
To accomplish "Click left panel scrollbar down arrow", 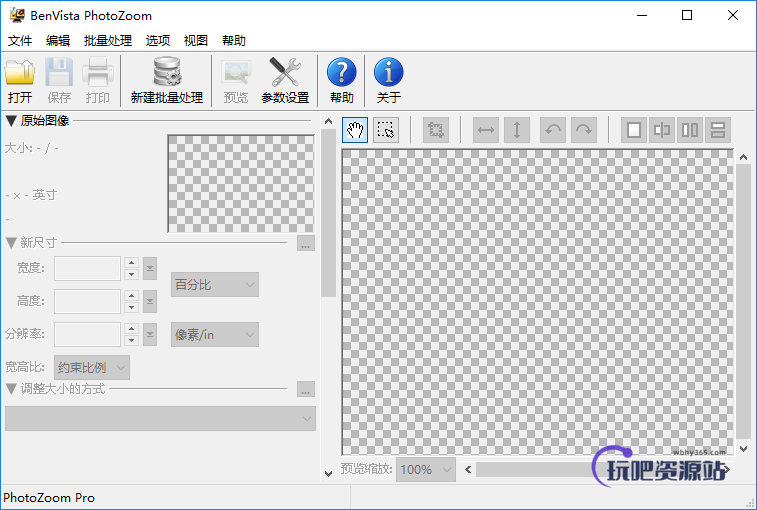I will (x=328, y=474).
